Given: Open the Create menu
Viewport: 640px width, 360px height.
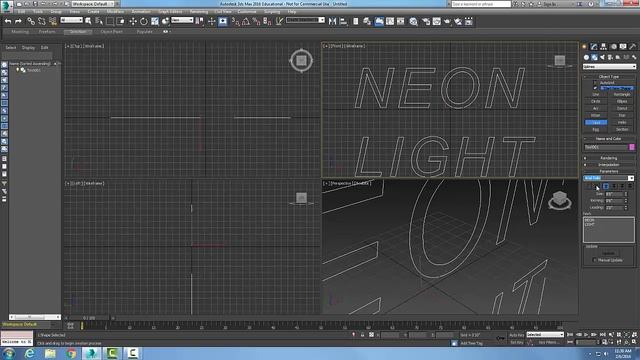Looking at the screenshot, I should click(x=93, y=12).
